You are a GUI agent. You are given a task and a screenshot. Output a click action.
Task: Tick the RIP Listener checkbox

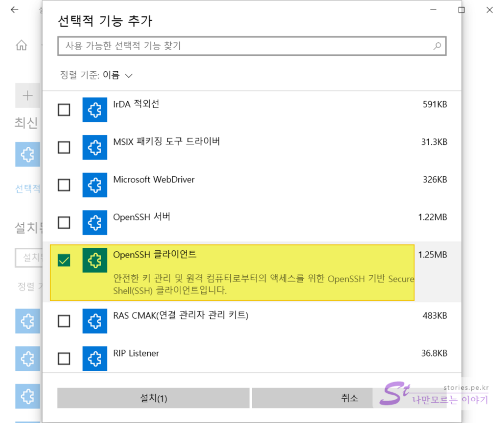[x=64, y=359]
